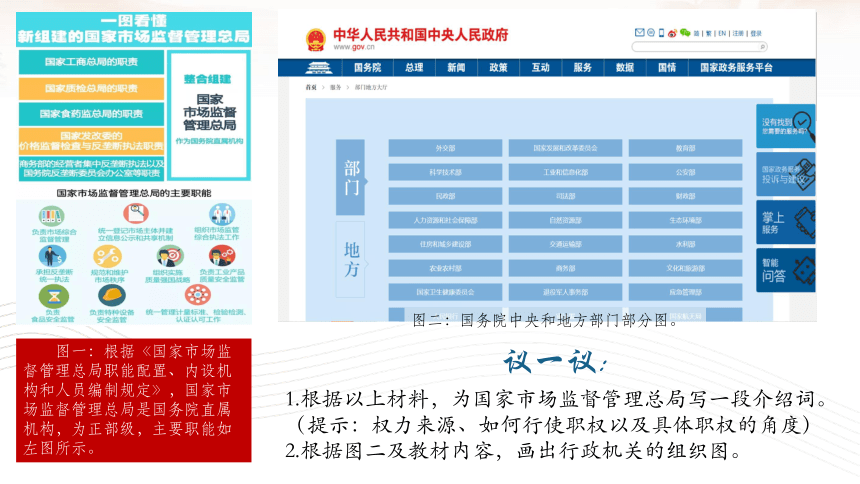The height and width of the screenshot is (484, 860).
Task: Open the 民政部 department button
Action: 445,196
